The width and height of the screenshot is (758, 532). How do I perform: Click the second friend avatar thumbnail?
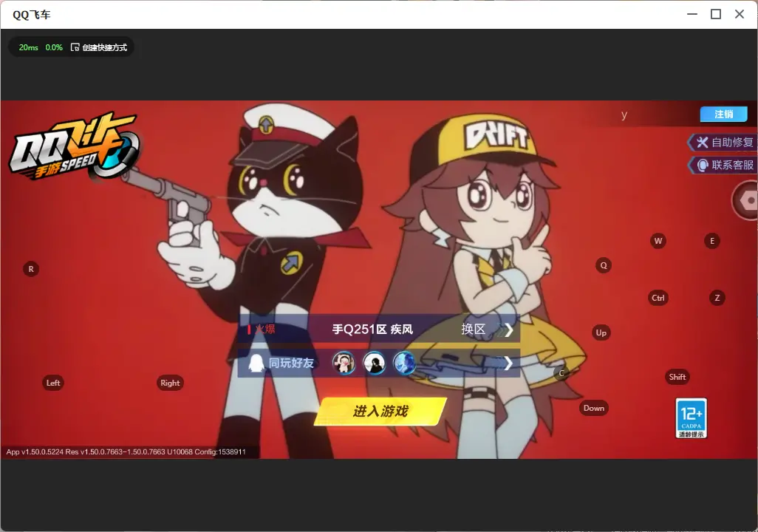[x=374, y=364]
